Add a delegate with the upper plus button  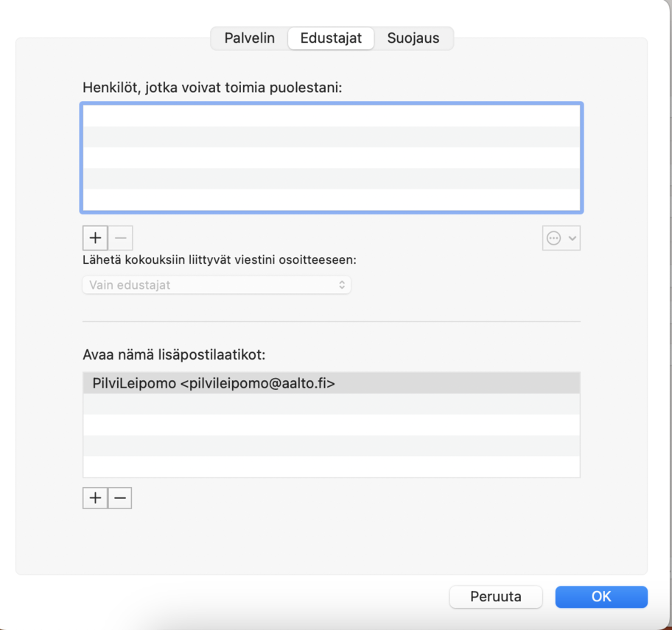point(95,238)
